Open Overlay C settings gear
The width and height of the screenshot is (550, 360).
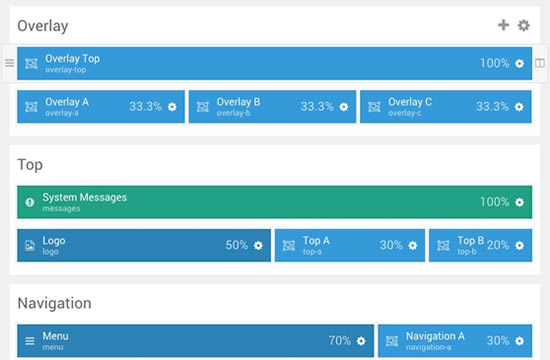pyautogui.click(x=519, y=107)
